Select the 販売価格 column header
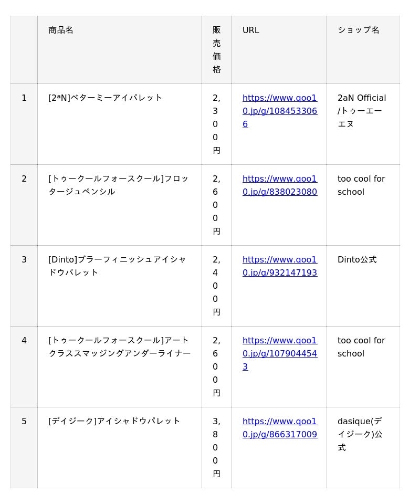This screenshot has height=504, width=420. 216,50
